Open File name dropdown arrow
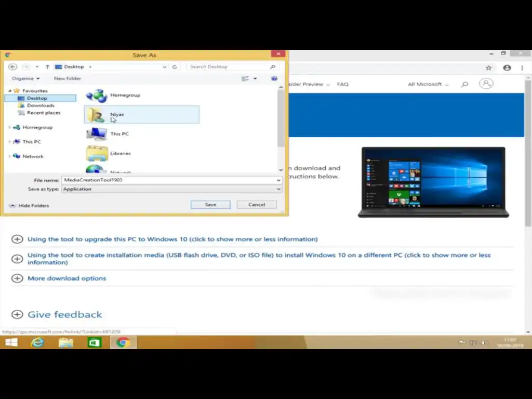The image size is (532, 399). (278, 180)
